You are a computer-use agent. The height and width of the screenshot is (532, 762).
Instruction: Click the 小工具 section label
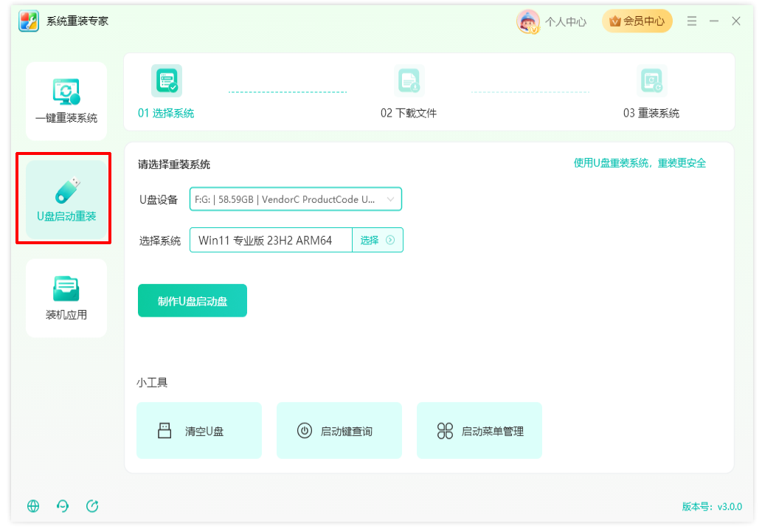[x=152, y=383]
